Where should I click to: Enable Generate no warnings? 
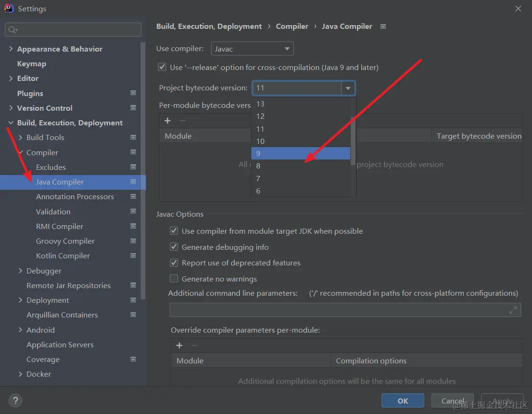point(174,278)
